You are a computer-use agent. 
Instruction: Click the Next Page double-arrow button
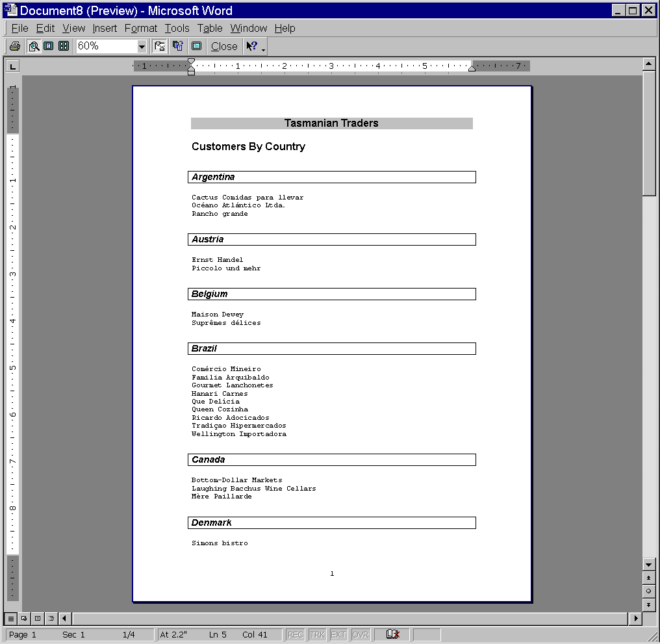click(x=649, y=604)
